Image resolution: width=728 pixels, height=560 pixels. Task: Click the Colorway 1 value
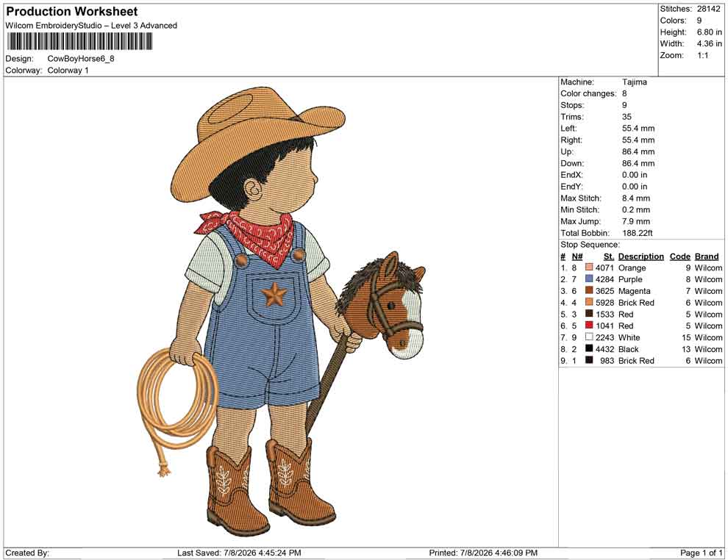[x=68, y=71]
